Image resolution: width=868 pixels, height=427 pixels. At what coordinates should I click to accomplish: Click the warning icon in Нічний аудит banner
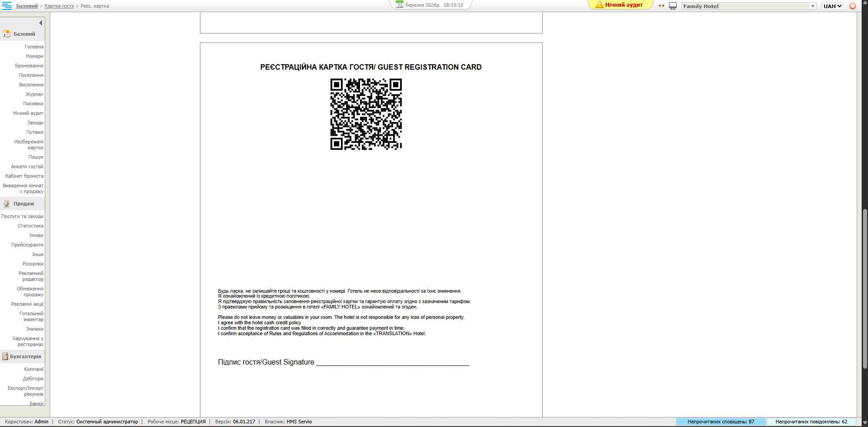[x=599, y=5]
